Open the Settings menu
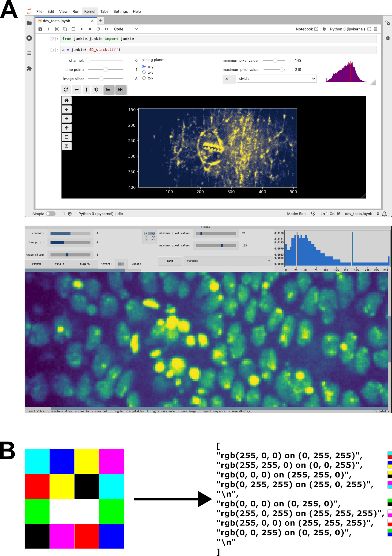392x556 pixels. (x=121, y=11)
